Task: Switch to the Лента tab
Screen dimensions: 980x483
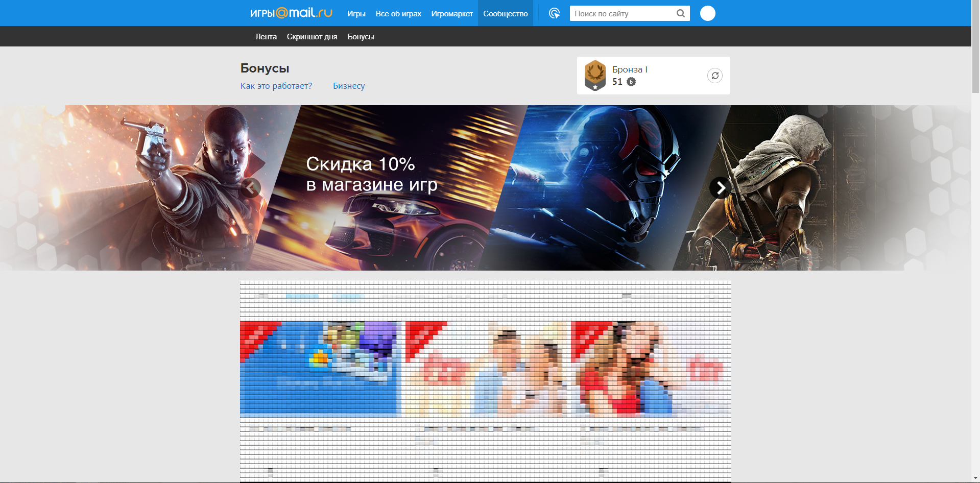Action: point(266,37)
